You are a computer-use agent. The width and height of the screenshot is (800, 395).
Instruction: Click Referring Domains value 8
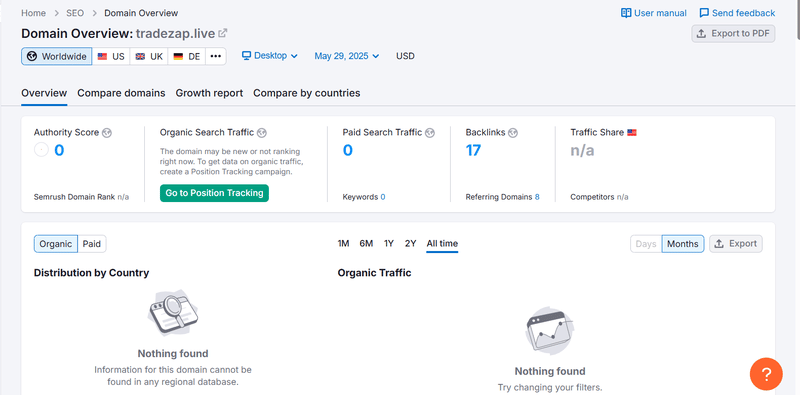point(537,197)
